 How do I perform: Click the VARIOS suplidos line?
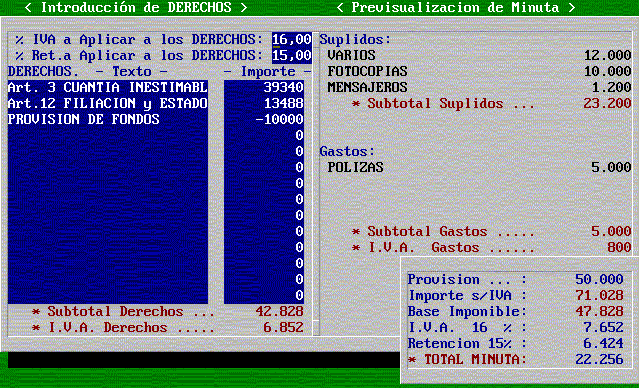pyautogui.click(x=479, y=55)
